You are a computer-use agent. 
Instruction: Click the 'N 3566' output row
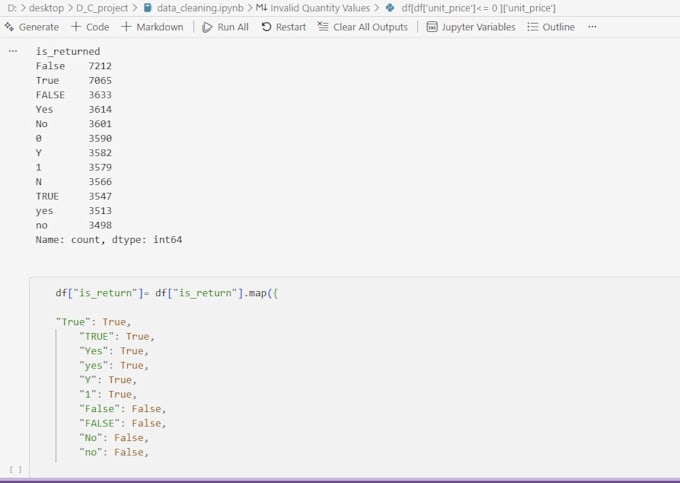74,182
